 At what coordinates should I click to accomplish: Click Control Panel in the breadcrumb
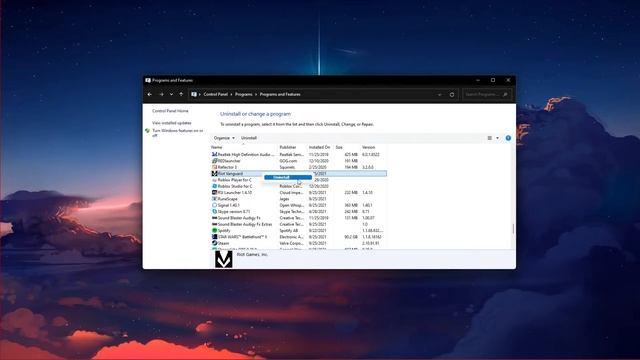[216, 94]
